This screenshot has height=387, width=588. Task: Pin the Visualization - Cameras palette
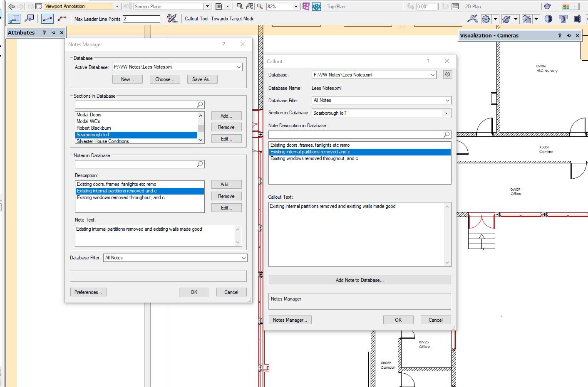568,36
